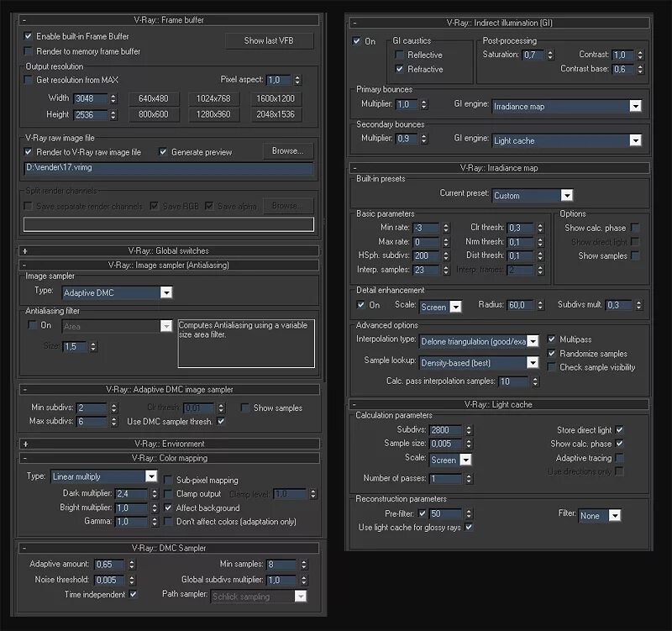Click the Sample size spinner arrows

coord(469,444)
